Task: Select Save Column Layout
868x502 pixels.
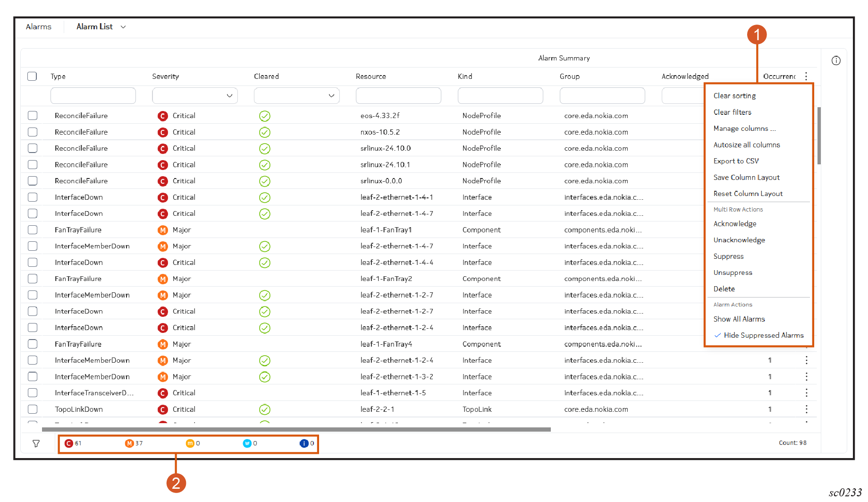Action: tap(746, 178)
